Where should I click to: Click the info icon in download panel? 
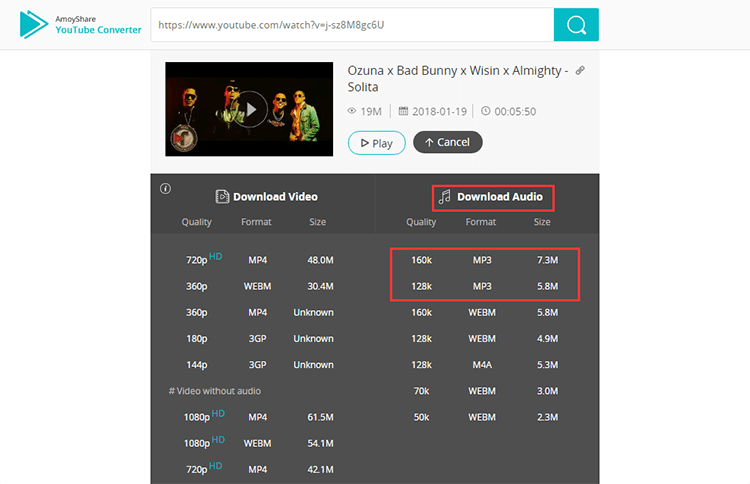point(165,188)
